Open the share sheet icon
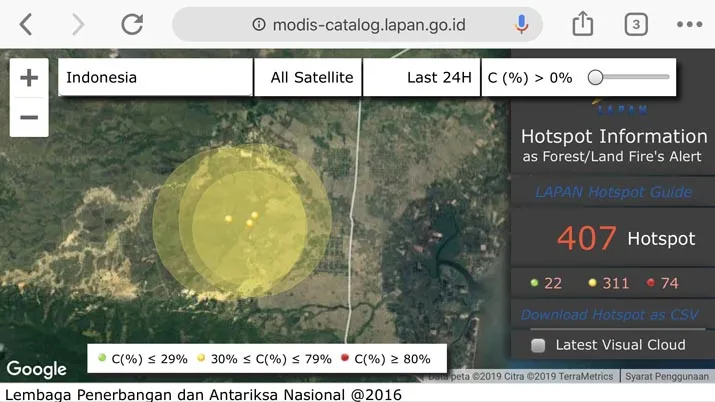This screenshot has width=715, height=402. pos(583,24)
